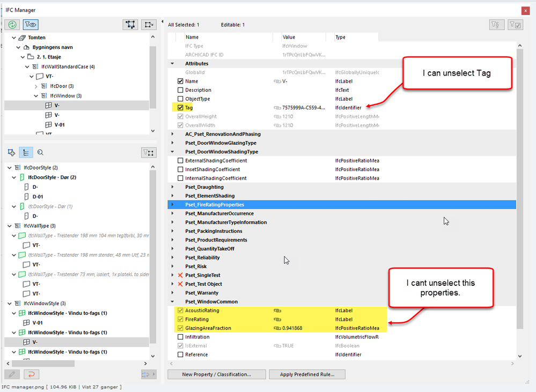Select Pset_Warranty row
The height and width of the screenshot is (392, 536).
click(341, 293)
